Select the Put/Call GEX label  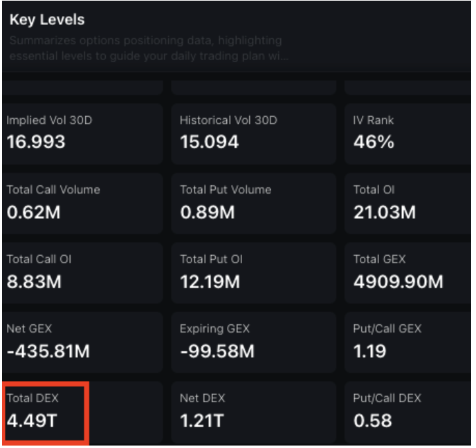click(387, 329)
